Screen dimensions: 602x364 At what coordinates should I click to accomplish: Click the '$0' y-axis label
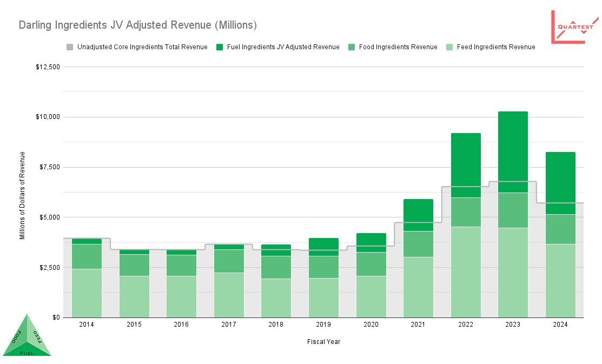(x=56, y=317)
